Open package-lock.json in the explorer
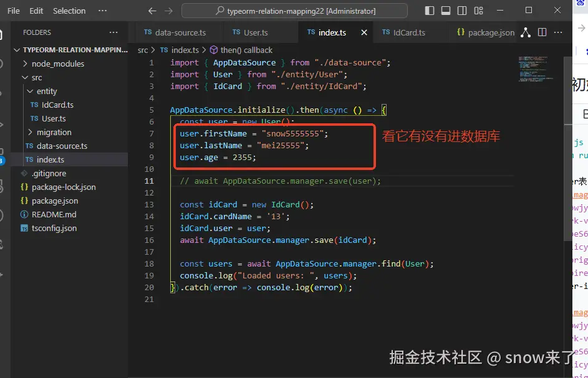 point(69,187)
